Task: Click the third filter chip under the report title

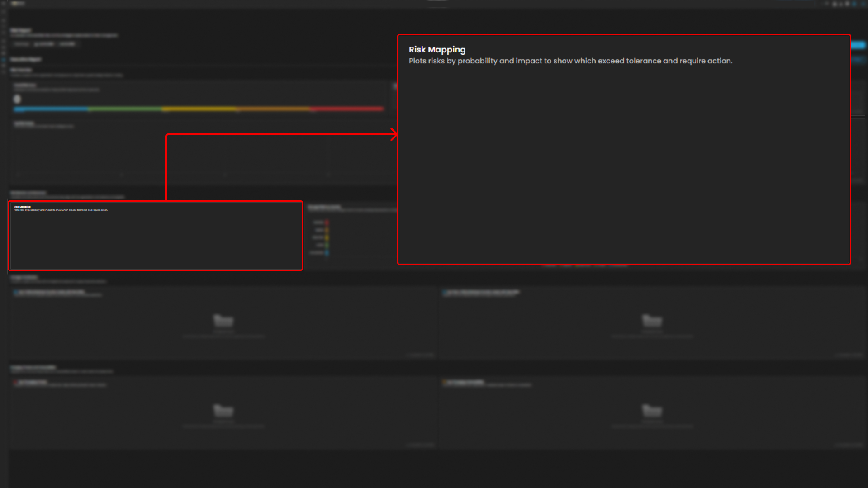Action: (x=67, y=44)
